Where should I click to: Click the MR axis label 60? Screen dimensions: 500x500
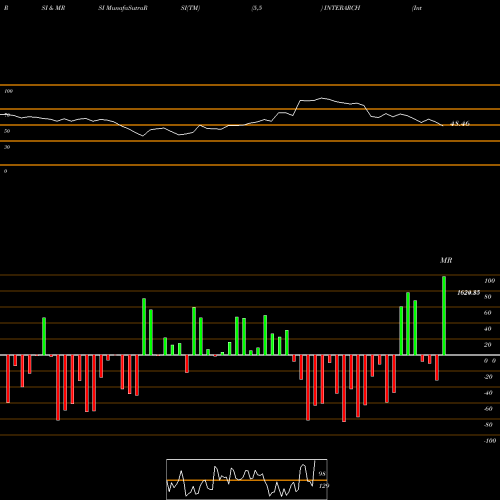click(x=487, y=313)
